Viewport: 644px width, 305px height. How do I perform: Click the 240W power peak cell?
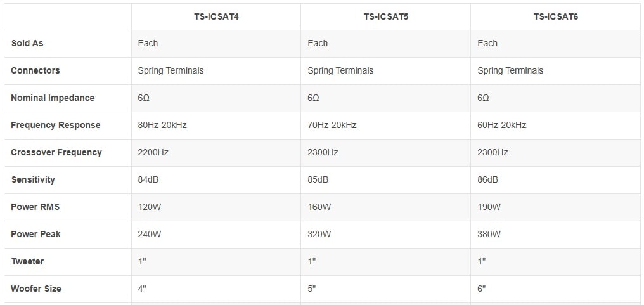tap(150, 234)
